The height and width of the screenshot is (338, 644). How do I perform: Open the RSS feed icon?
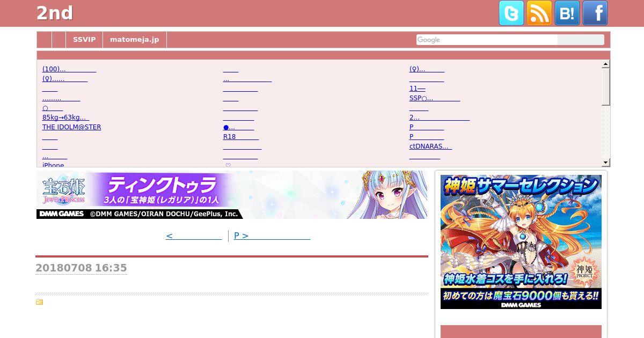pos(539,13)
